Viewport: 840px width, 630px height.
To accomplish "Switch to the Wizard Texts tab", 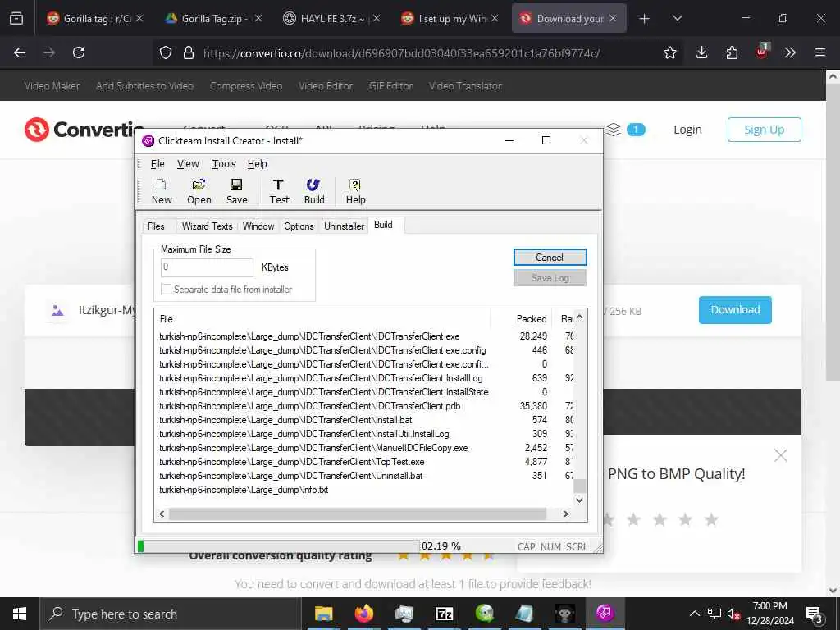I will pos(208,226).
